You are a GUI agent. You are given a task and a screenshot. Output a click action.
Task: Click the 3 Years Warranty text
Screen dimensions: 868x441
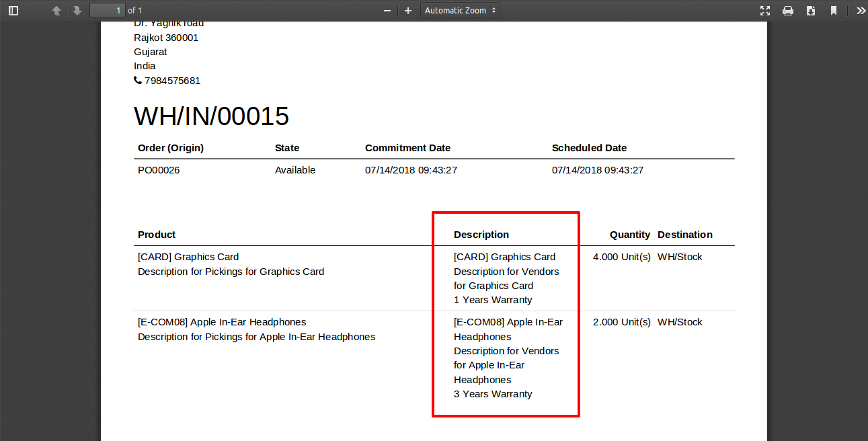click(493, 394)
